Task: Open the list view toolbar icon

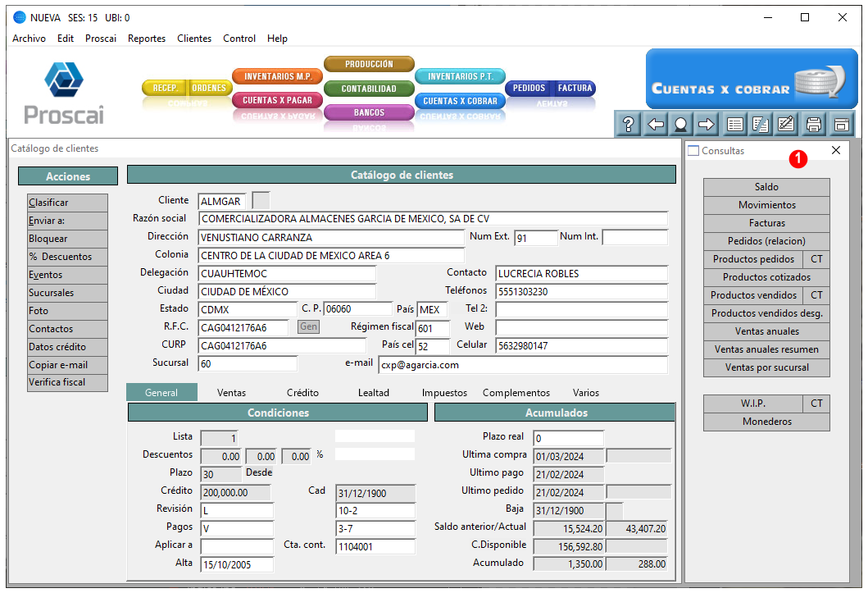Action: [x=735, y=124]
